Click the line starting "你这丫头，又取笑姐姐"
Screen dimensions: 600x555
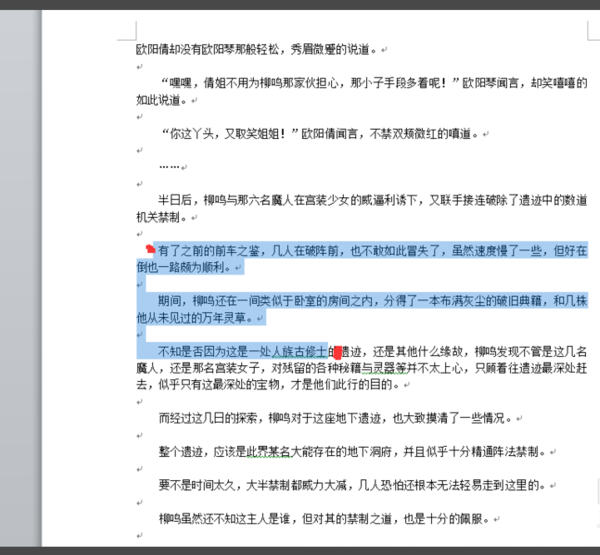(x=320, y=134)
